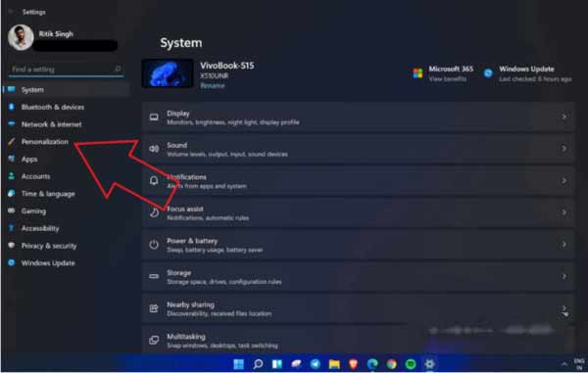Click the Storage drive icon

click(154, 276)
